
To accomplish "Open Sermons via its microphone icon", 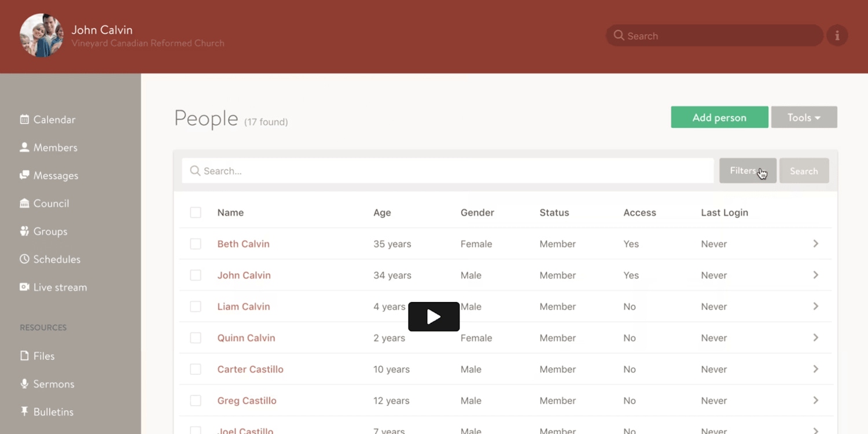I will (24, 384).
